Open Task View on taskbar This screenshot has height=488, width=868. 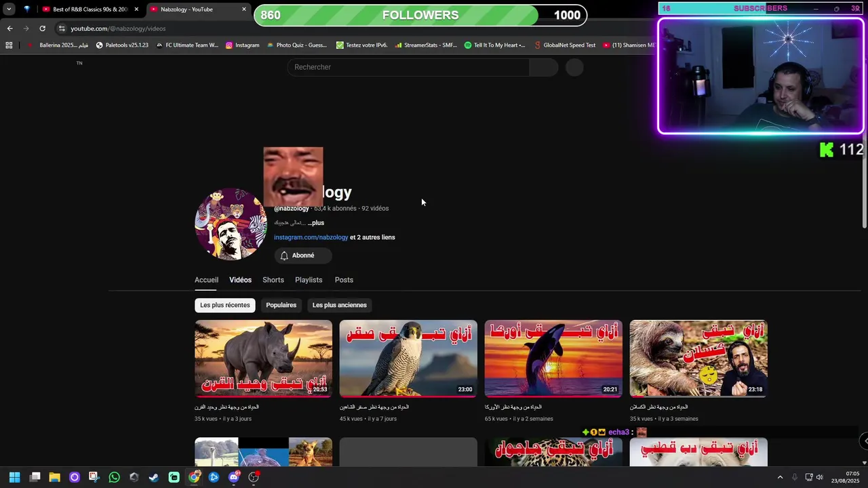point(35,477)
